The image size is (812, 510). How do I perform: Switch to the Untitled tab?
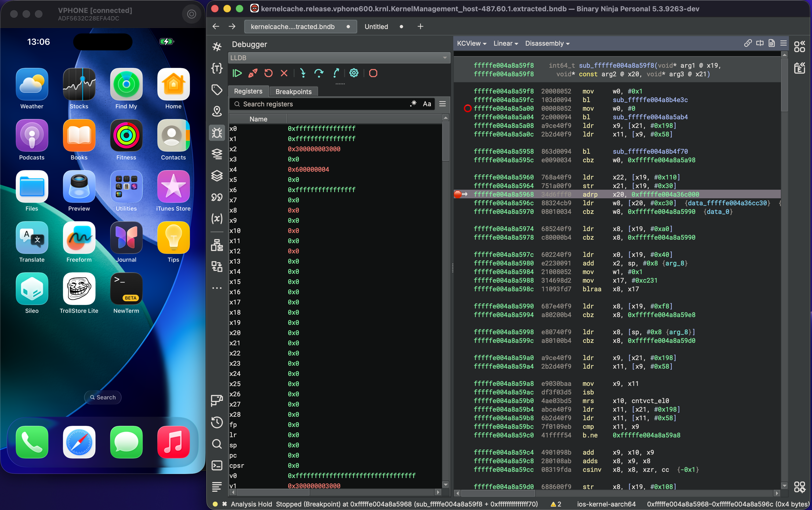pos(376,26)
